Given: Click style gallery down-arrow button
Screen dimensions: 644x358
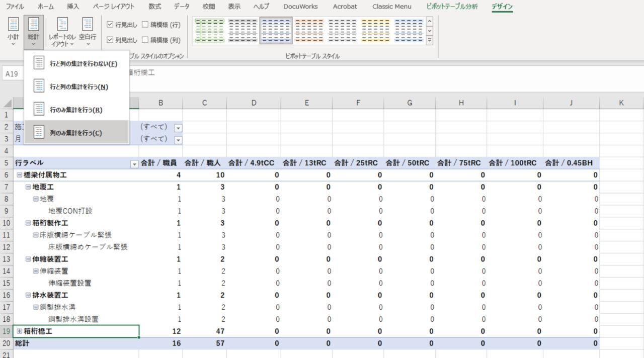Looking at the screenshot, I should 429,30.
